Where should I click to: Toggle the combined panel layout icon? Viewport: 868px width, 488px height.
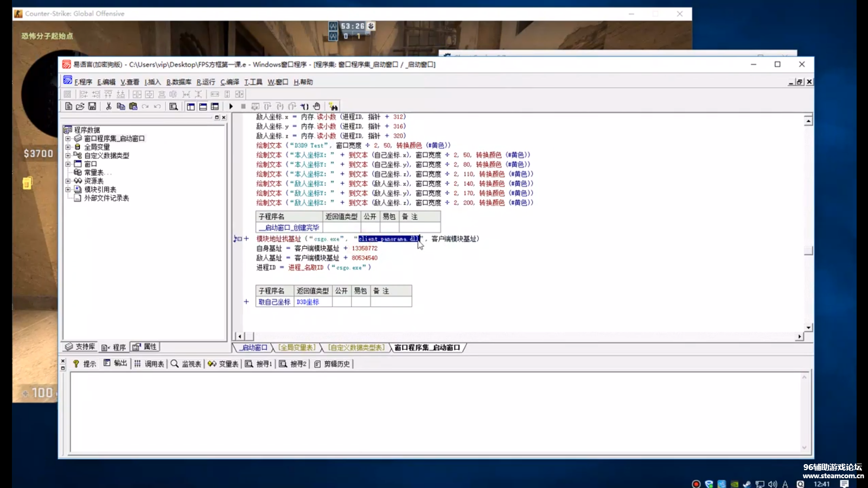coord(215,106)
